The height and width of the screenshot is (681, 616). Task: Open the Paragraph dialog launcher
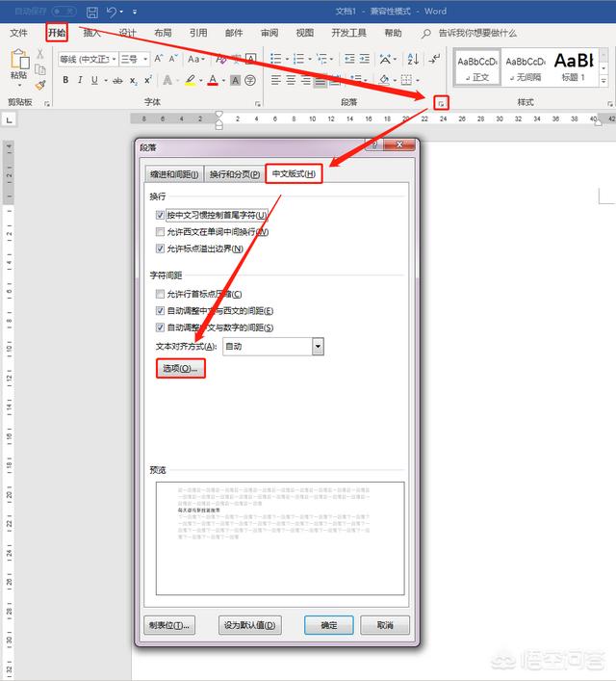[x=441, y=103]
